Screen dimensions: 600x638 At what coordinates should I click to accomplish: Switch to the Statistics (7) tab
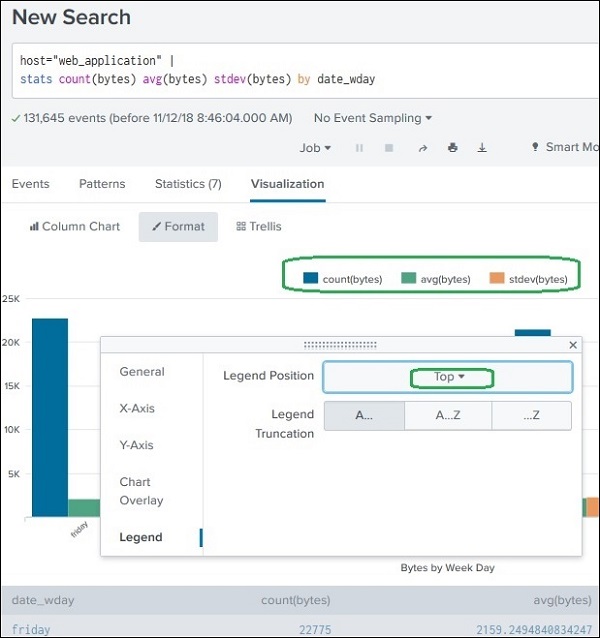tap(188, 184)
